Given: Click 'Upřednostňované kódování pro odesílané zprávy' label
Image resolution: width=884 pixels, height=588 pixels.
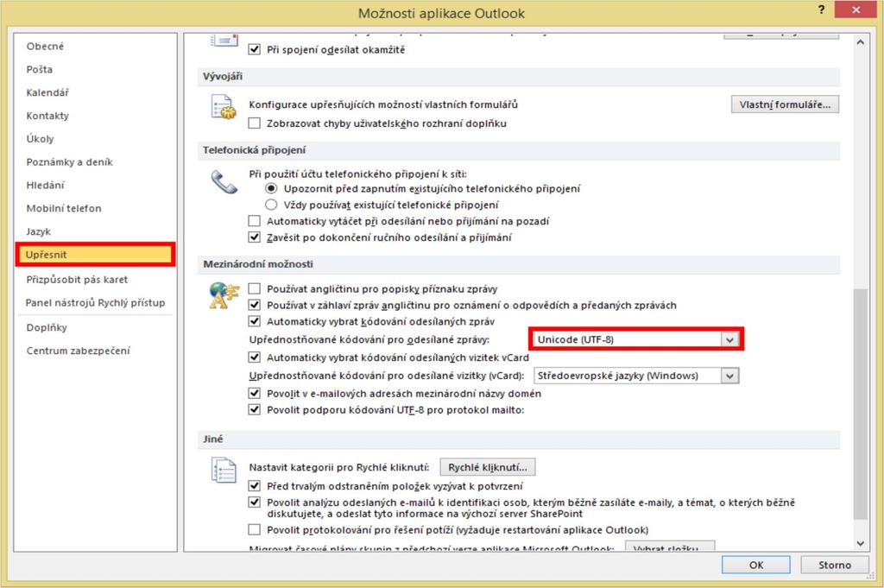Looking at the screenshot, I should click(x=369, y=339).
